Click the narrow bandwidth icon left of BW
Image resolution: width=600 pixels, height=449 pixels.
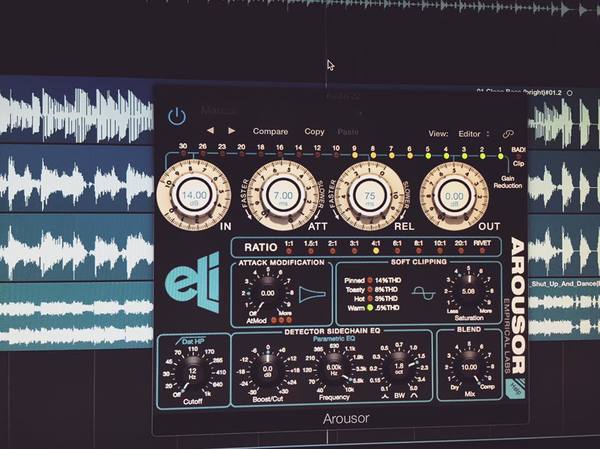386,396
